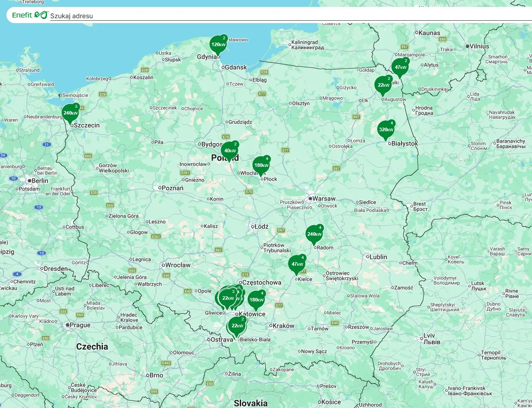Click the Rzeszów city label
Viewport: 532px width, 408px height.
click(x=359, y=327)
